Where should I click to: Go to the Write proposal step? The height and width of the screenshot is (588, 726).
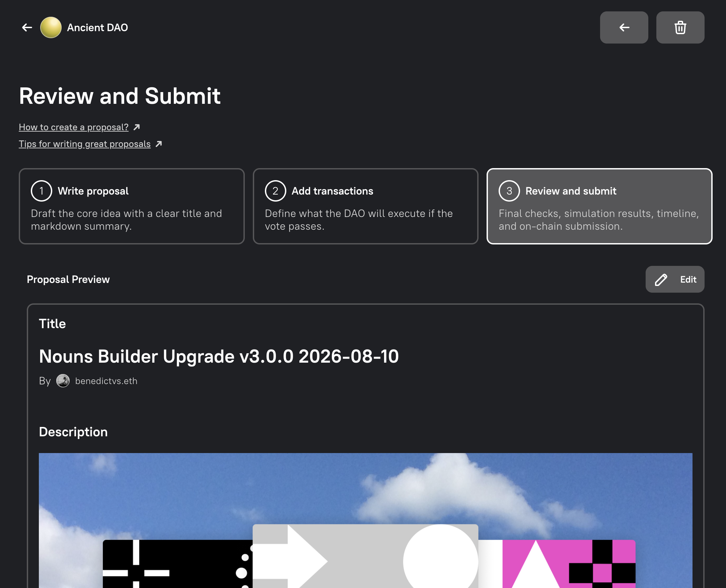tap(132, 206)
